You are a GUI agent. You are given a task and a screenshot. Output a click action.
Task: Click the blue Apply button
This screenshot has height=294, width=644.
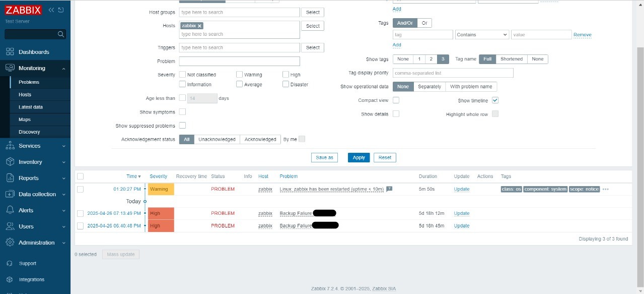pos(359,157)
